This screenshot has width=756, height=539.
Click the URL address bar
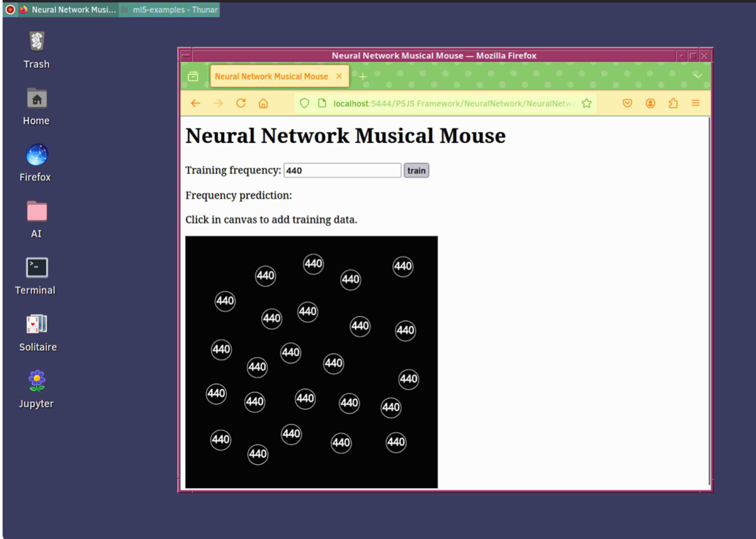pyautogui.click(x=454, y=103)
